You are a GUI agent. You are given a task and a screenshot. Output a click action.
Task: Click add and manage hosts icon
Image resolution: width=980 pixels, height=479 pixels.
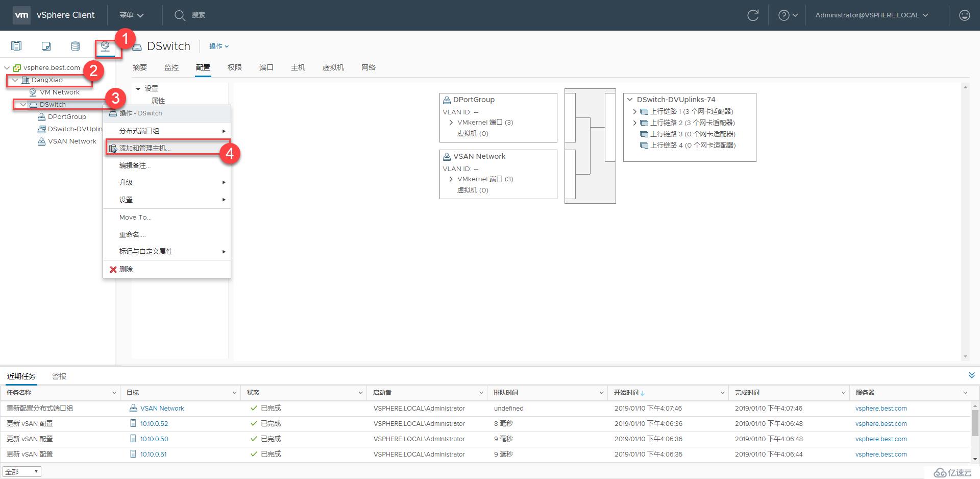(113, 148)
